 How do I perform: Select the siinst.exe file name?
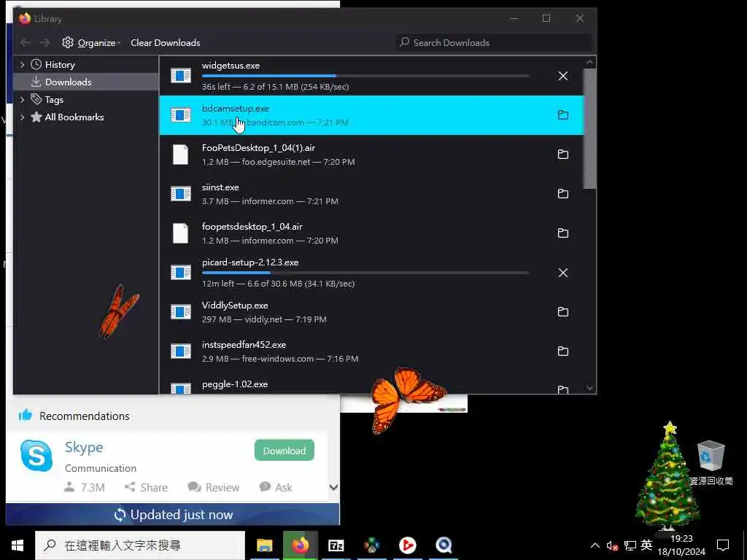(x=220, y=187)
